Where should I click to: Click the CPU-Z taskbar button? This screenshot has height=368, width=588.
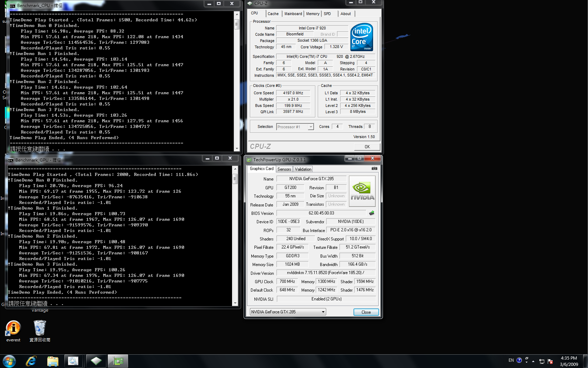point(96,361)
